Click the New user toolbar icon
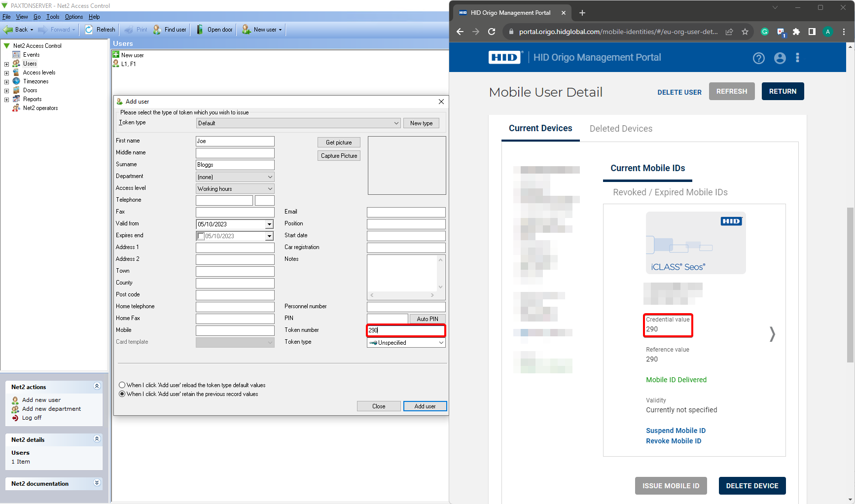Screen dimensions: 855x504 [x=246, y=30]
